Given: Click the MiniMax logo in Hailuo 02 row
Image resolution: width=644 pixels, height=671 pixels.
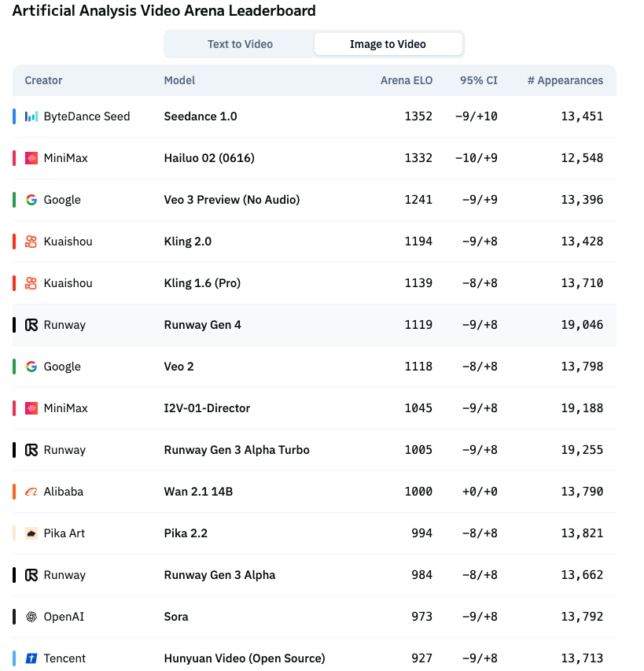Looking at the screenshot, I should 31,158.
